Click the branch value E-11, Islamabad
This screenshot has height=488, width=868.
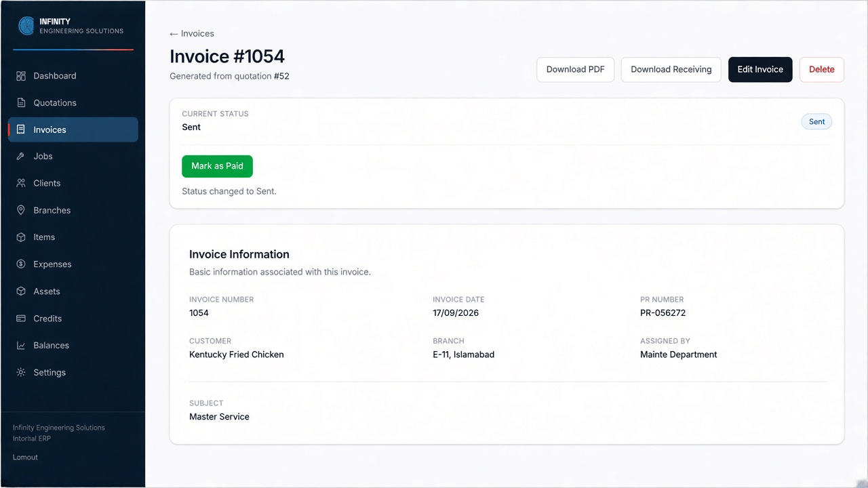(x=464, y=354)
